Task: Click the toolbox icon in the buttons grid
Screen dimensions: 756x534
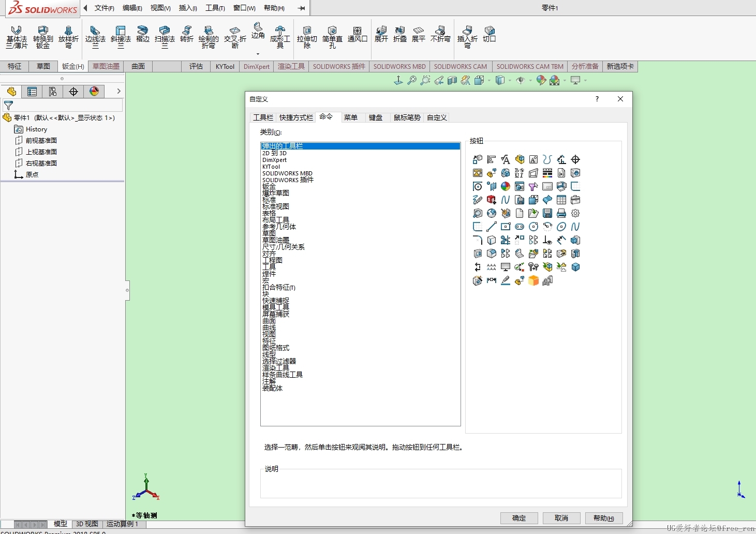Action: point(575,200)
